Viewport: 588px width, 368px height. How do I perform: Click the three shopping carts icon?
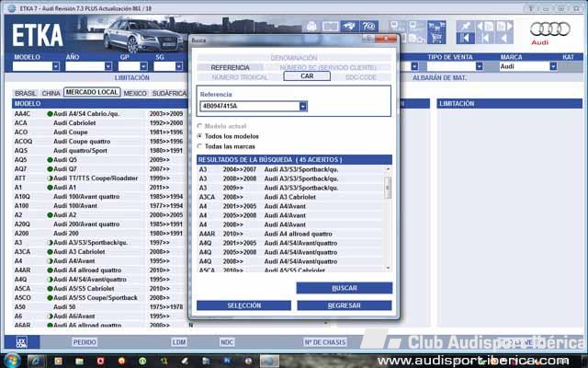tap(436, 27)
